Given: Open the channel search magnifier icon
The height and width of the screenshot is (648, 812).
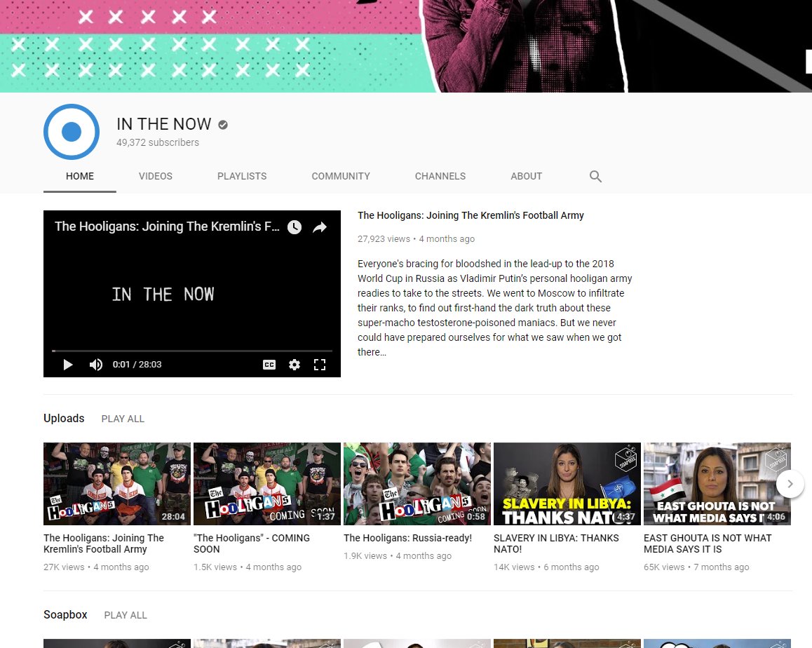Looking at the screenshot, I should (595, 176).
